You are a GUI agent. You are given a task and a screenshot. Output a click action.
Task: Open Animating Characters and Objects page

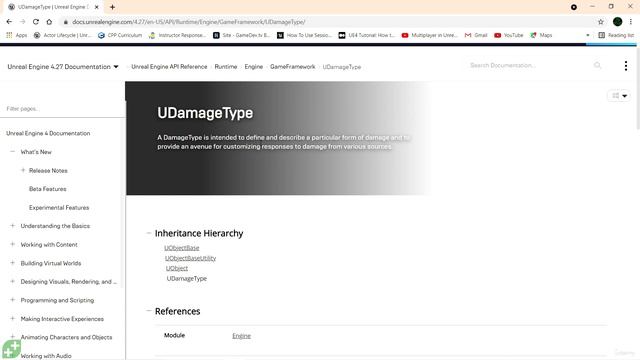point(66,338)
